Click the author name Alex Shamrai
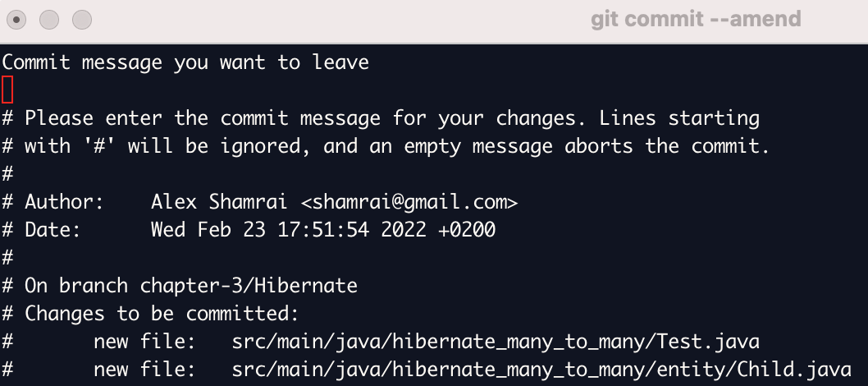This screenshot has height=386, width=868. [x=219, y=202]
